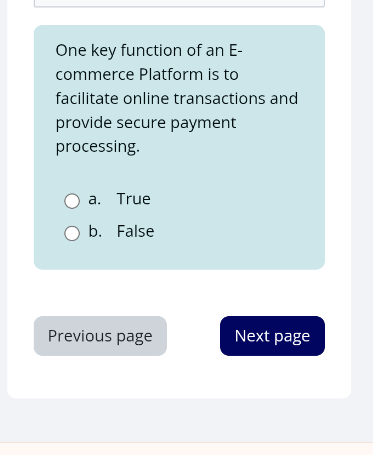Click the question text about E-commerce Platform
This screenshot has height=455, width=373.
coord(177,98)
